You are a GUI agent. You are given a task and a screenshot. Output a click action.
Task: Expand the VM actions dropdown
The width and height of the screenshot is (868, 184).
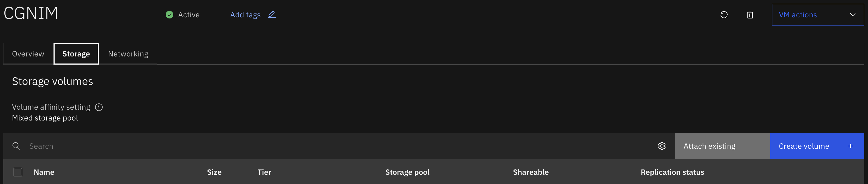[x=818, y=15]
